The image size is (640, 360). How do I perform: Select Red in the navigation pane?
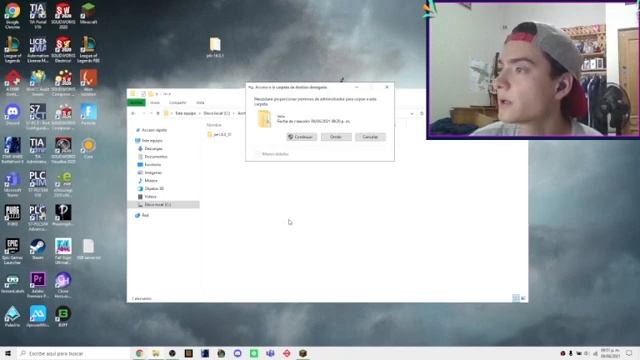pos(142,215)
